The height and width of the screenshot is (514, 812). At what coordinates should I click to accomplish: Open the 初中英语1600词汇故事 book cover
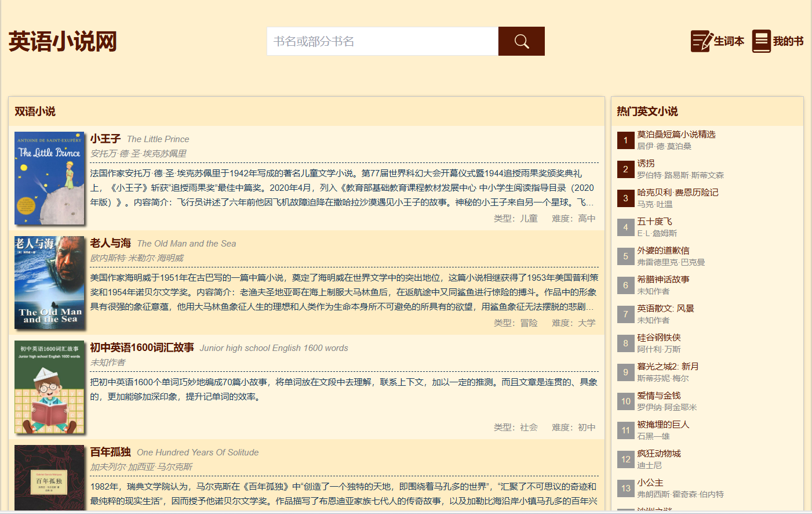point(49,387)
